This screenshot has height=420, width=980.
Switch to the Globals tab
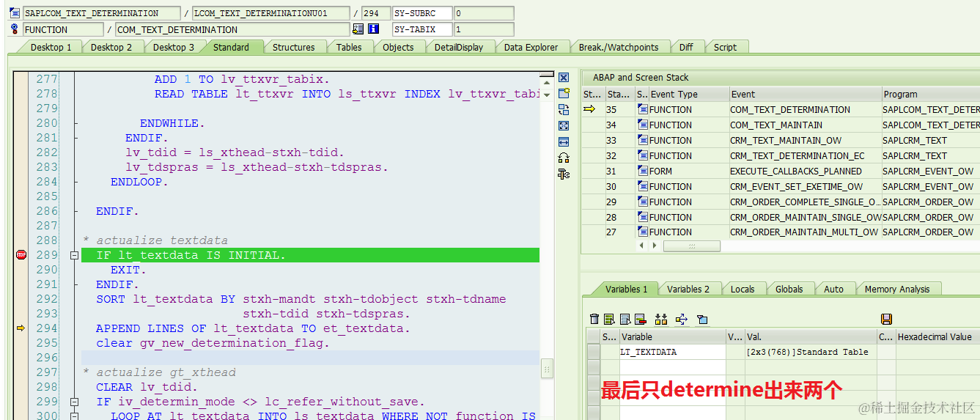click(789, 289)
